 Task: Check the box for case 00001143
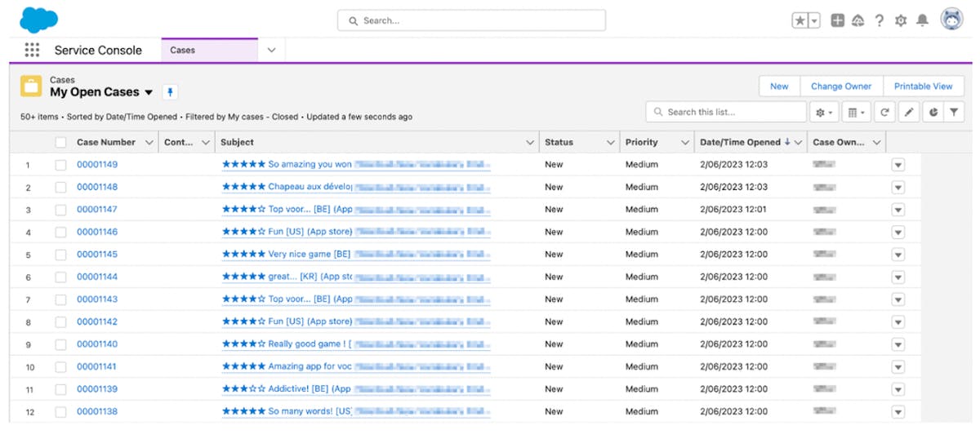(60, 299)
